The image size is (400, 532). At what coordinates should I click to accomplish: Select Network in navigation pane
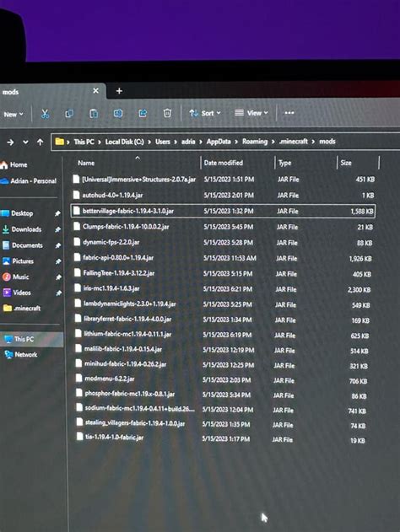click(x=21, y=355)
